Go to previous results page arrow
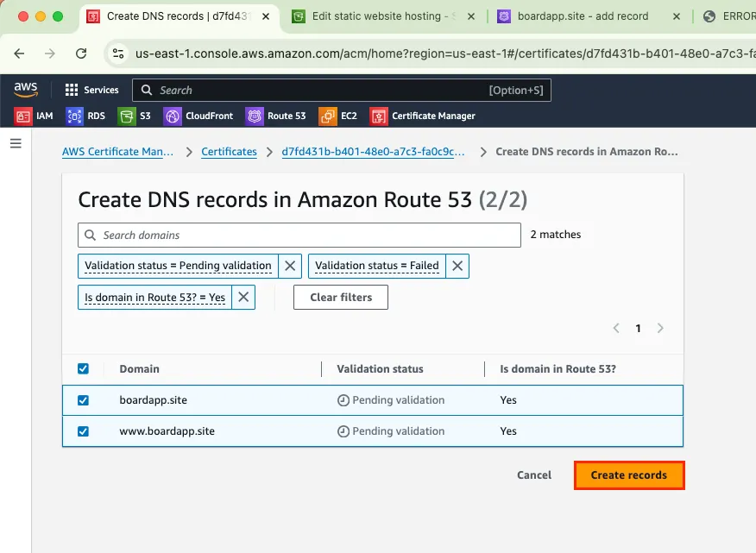This screenshot has height=553, width=756. point(616,329)
